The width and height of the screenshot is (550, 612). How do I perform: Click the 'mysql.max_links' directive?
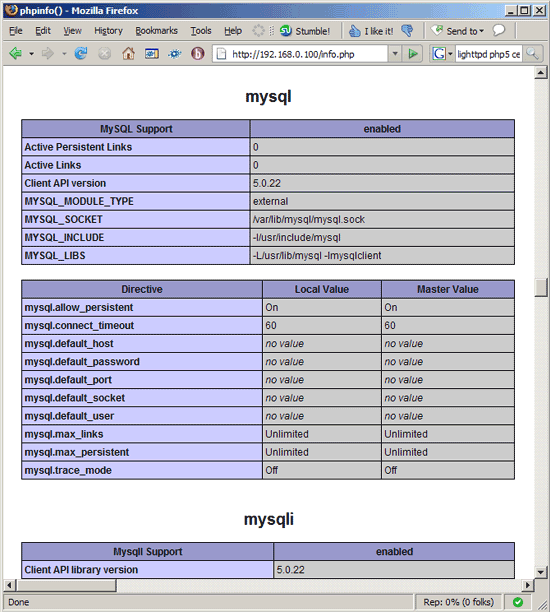[64, 434]
